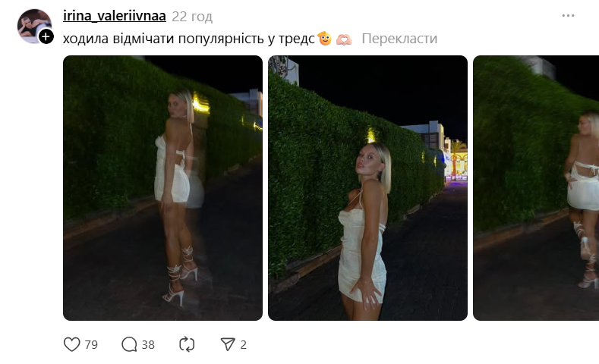This screenshot has width=599, height=364.
Task: Click the heart hands emoji in caption
Action: [x=344, y=39]
